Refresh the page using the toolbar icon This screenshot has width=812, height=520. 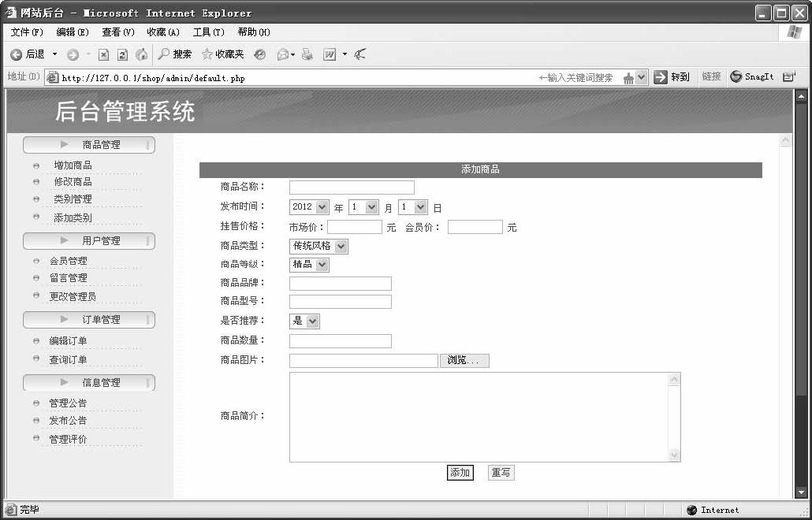(122, 54)
